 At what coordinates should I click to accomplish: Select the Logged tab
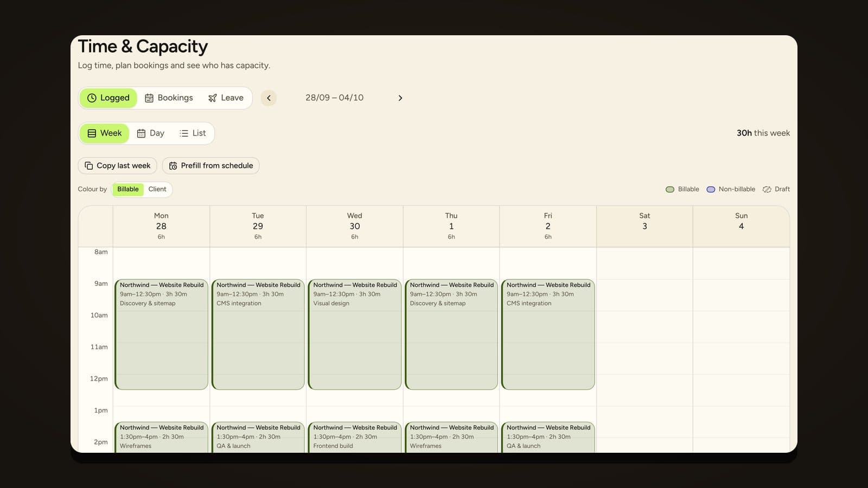pos(108,98)
